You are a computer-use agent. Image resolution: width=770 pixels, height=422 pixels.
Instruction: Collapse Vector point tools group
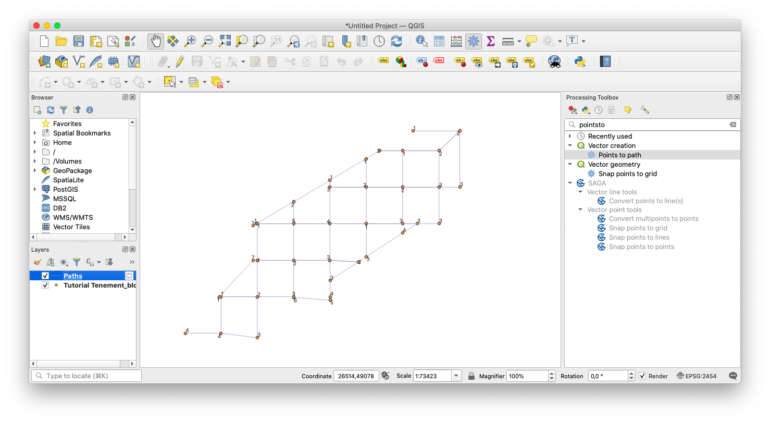point(580,210)
